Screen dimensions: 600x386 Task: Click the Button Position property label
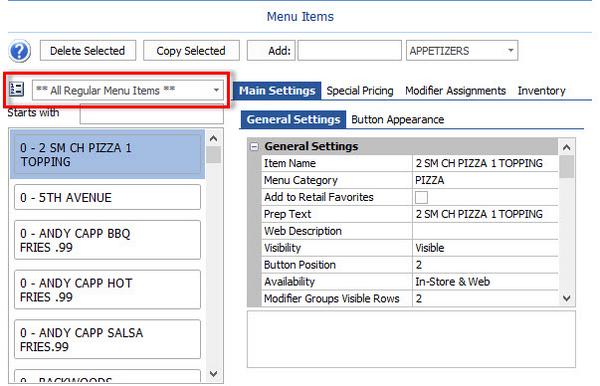300,265
